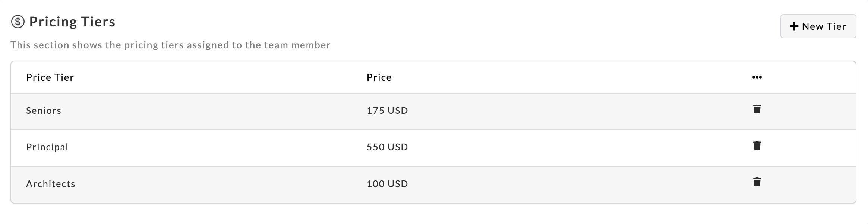Click the Seniors tier name

(x=44, y=111)
